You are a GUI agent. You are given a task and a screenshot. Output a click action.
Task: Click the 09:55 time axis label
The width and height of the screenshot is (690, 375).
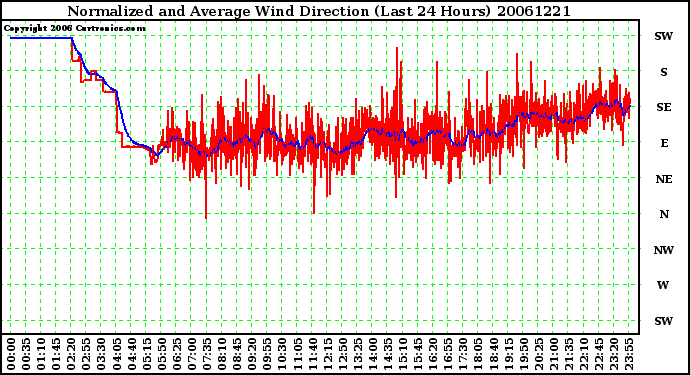pos(266,354)
